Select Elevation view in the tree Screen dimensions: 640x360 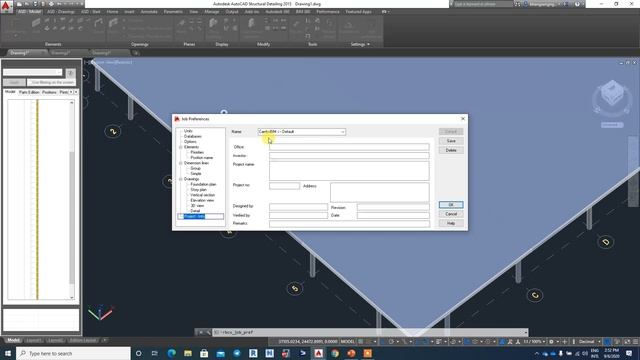point(202,200)
